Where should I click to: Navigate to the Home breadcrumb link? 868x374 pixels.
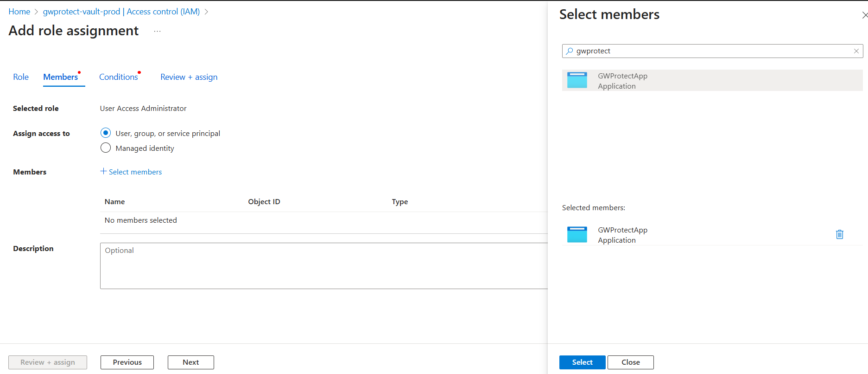(x=19, y=12)
